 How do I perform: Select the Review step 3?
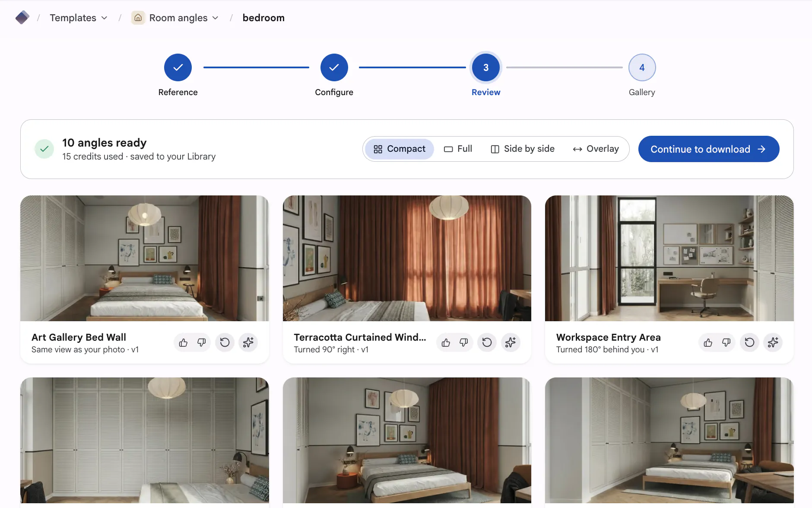(x=486, y=67)
